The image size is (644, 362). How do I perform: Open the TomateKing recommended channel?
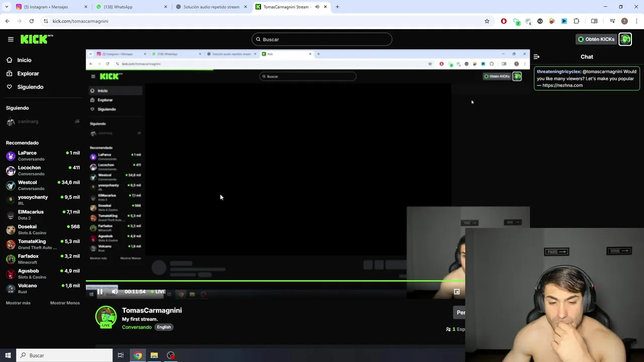(x=43, y=244)
